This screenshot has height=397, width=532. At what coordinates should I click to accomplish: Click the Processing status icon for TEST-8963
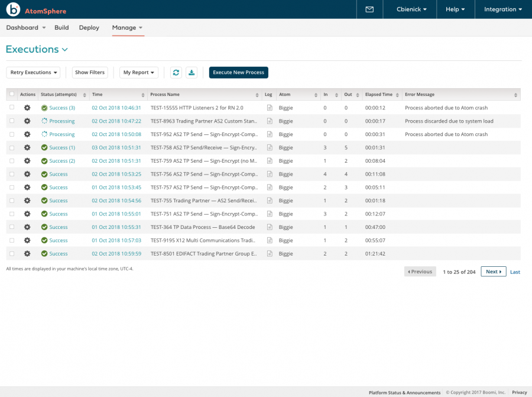[x=44, y=121]
